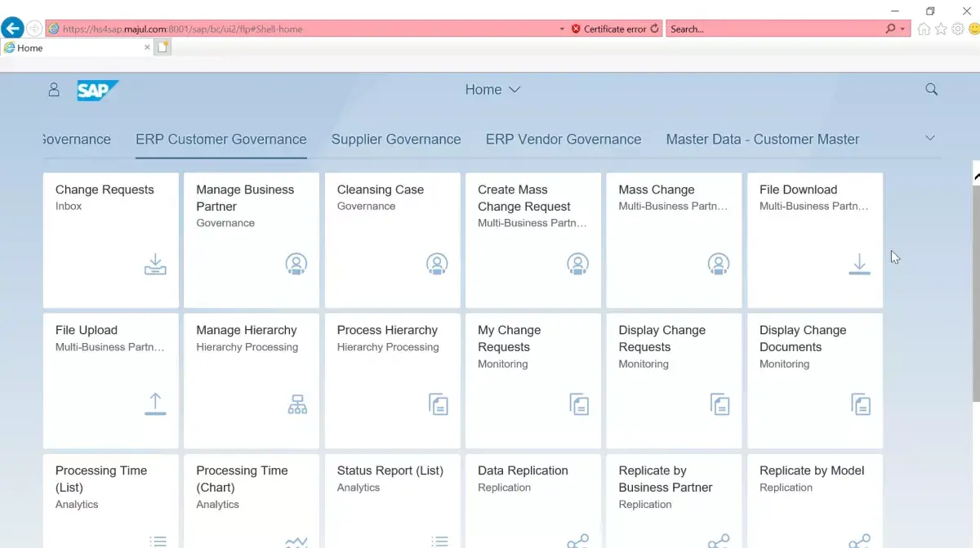This screenshot has width=980, height=548.
Task: Open the Manage Business Partner tile
Action: tap(252, 240)
